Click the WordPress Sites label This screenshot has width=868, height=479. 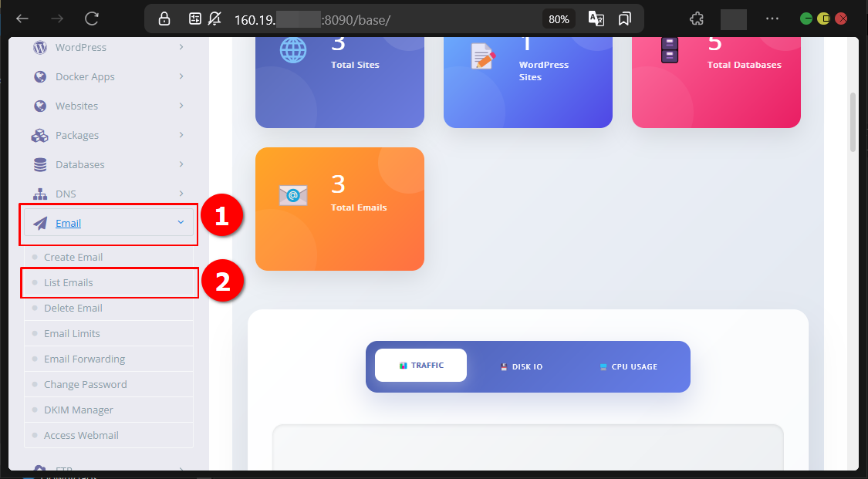(544, 71)
